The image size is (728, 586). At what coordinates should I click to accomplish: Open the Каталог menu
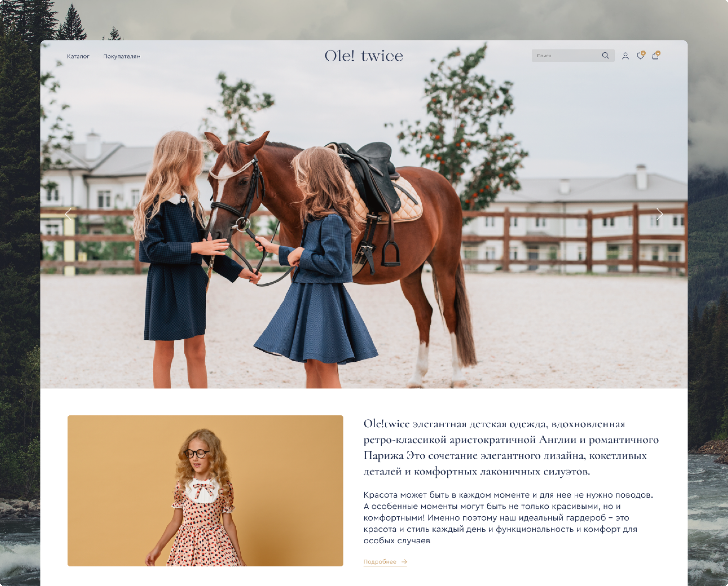(78, 56)
